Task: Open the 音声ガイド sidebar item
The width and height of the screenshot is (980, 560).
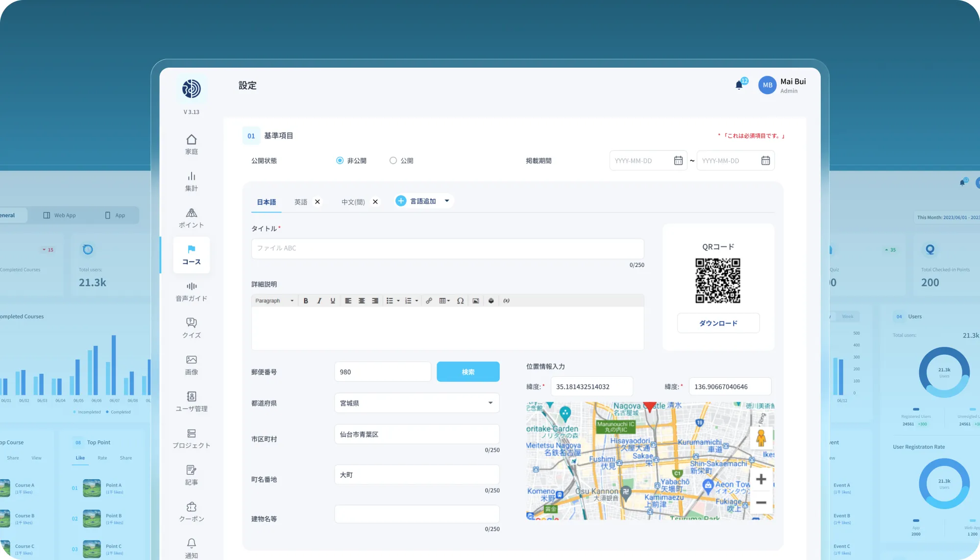Action: (192, 292)
